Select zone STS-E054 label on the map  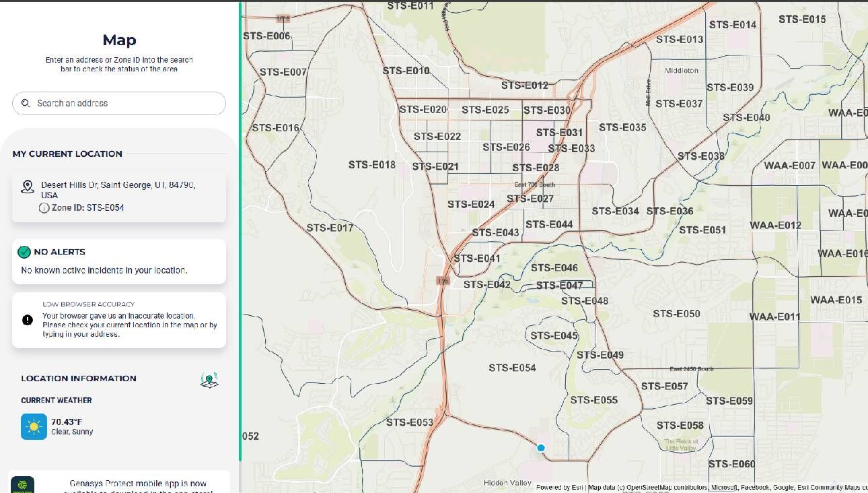(x=513, y=368)
